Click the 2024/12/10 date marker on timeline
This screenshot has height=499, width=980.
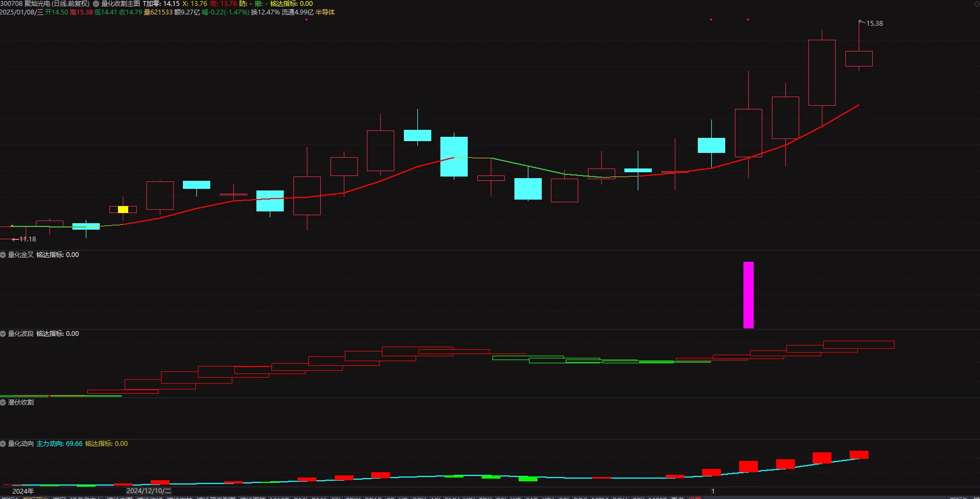click(149, 491)
